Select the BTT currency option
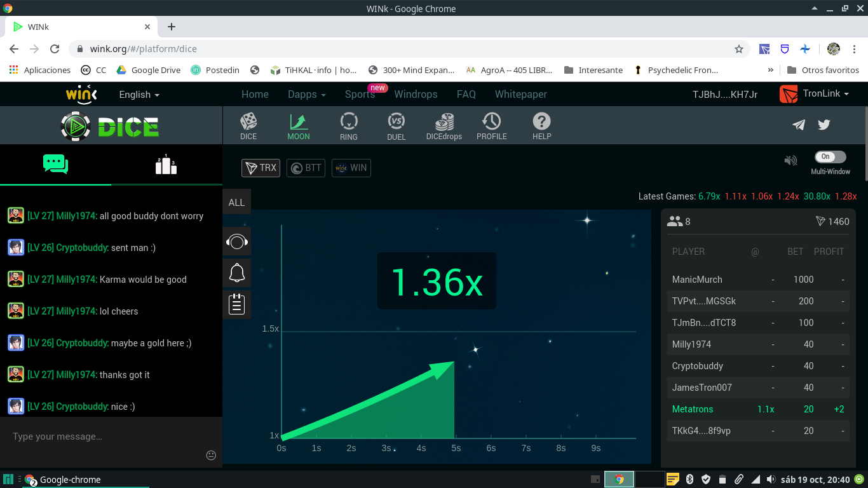Viewport: 868px width, 488px height. [306, 168]
